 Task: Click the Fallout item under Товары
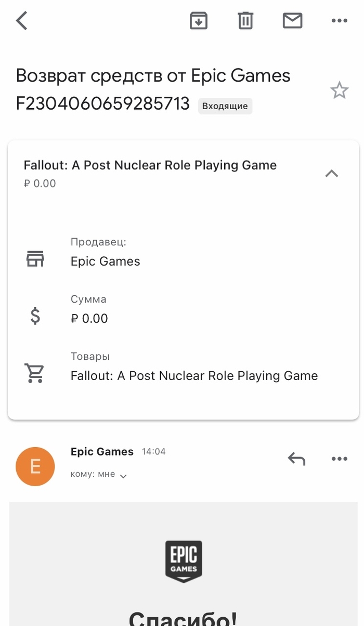[194, 376]
